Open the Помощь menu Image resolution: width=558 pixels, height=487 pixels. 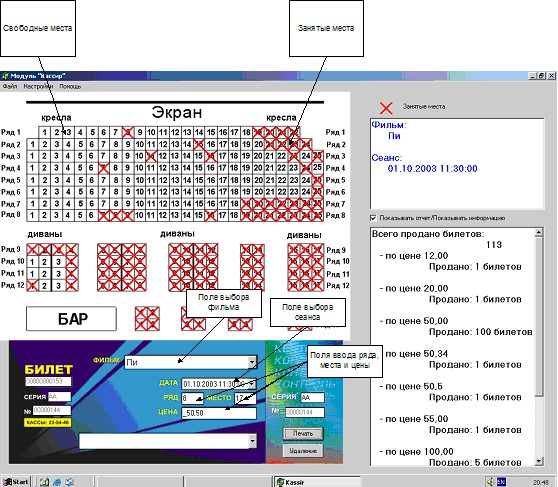point(70,86)
